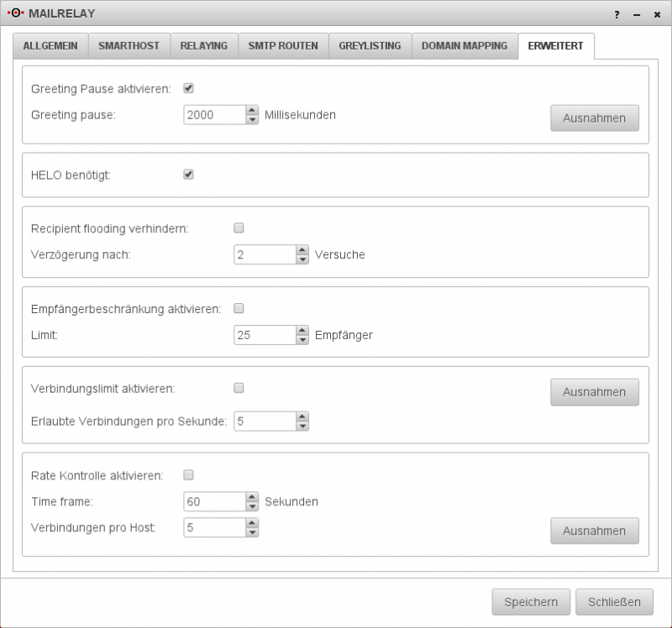Screen dimensions: 672x628
Task: Enable Empfängerbeschränkung aktivieren
Action: click(x=240, y=309)
